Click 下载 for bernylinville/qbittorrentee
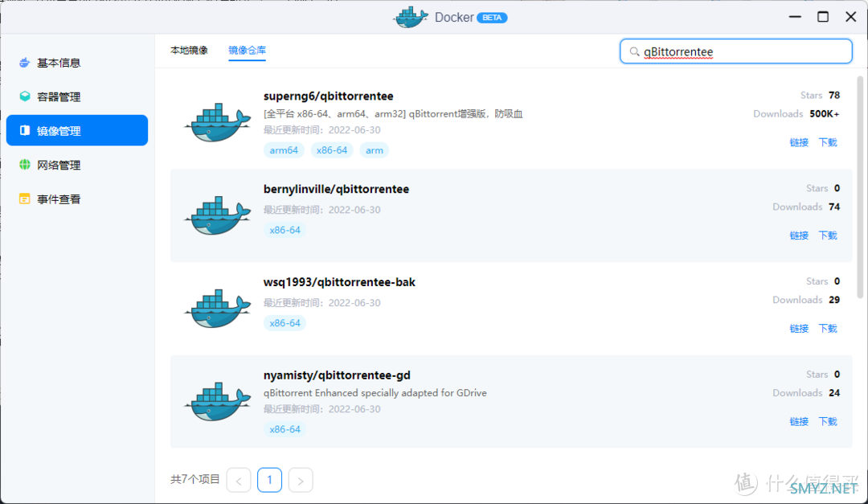The width and height of the screenshot is (868, 504). pyautogui.click(x=828, y=236)
